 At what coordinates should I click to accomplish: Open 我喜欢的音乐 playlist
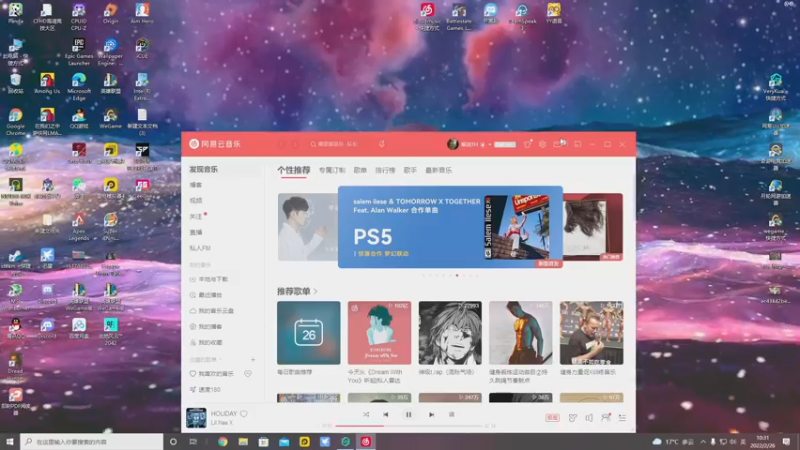click(212, 374)
